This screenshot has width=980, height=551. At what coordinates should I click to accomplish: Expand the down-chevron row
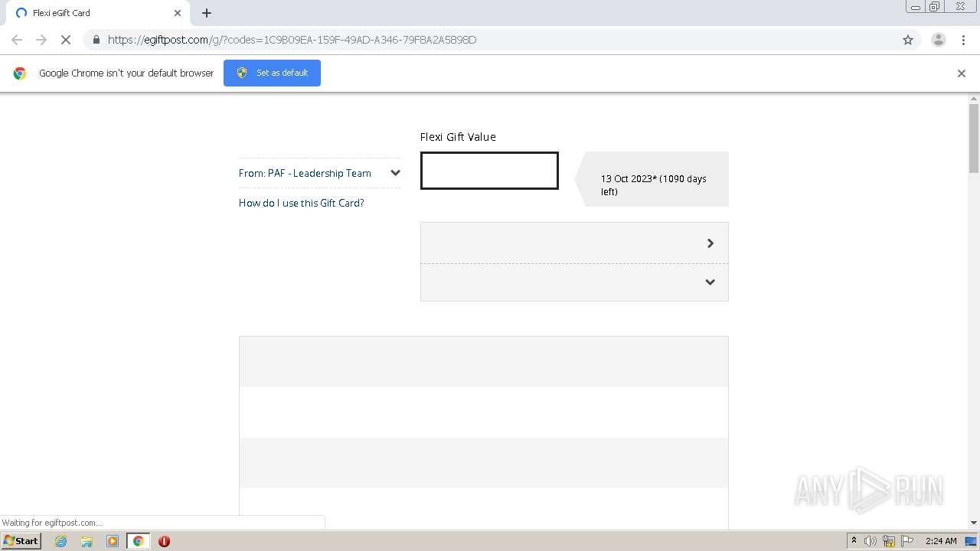pyautogui.click(x=574, y=282)
